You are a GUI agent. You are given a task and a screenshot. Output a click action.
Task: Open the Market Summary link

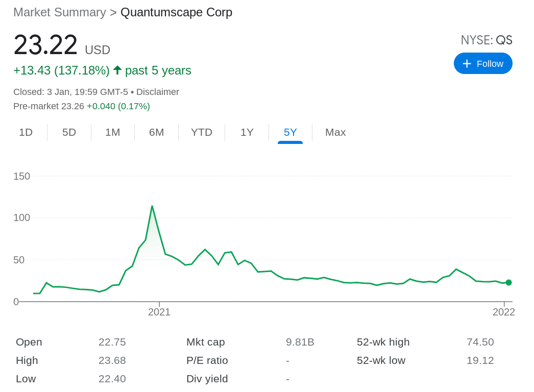(x=59, y=12)
